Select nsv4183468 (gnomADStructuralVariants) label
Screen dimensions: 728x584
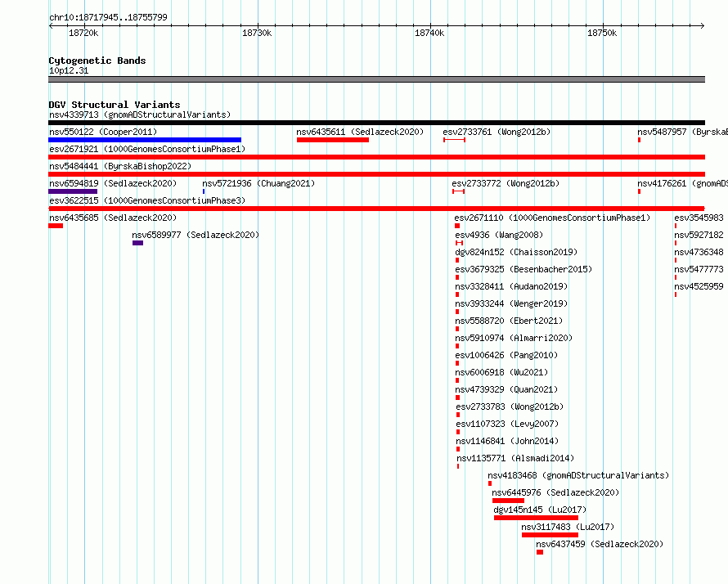pyautogui.click(x=578, y=475)
